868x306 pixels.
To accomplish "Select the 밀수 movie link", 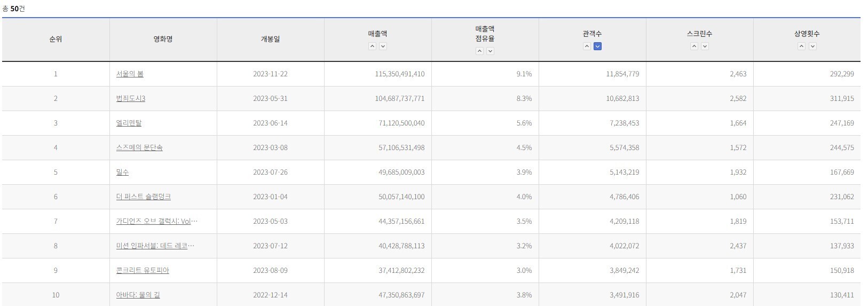I will [122, 172].
